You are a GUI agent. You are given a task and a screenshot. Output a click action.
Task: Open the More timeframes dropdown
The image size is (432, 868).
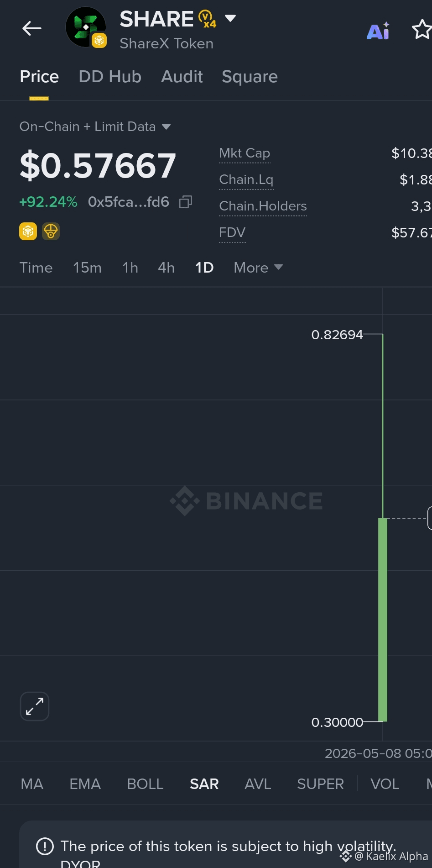tap(258, 268)
